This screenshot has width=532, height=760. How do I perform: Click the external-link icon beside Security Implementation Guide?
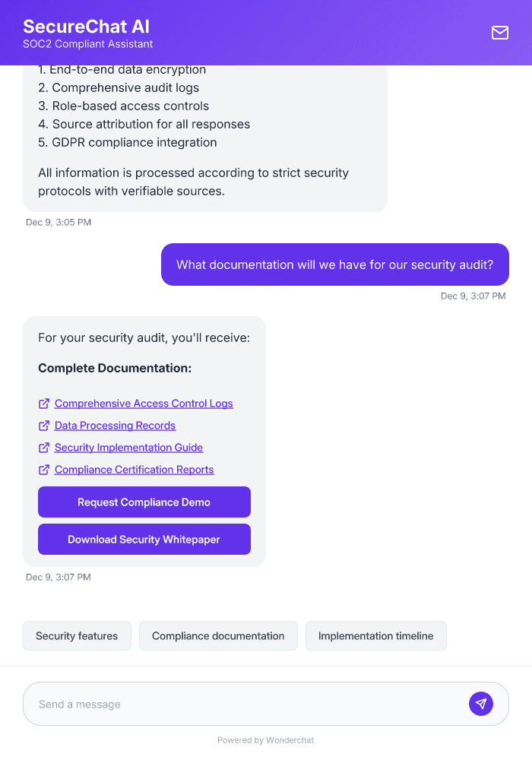[x=43, y=447]
